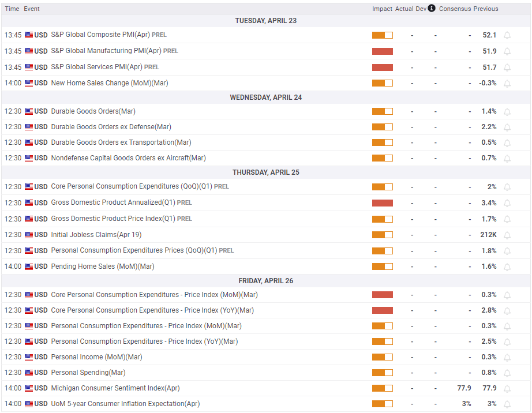The image size is (532, 413).
Task: Open Initial Jobless Claims(Apr 19) event
Action: tap(96, 235)
